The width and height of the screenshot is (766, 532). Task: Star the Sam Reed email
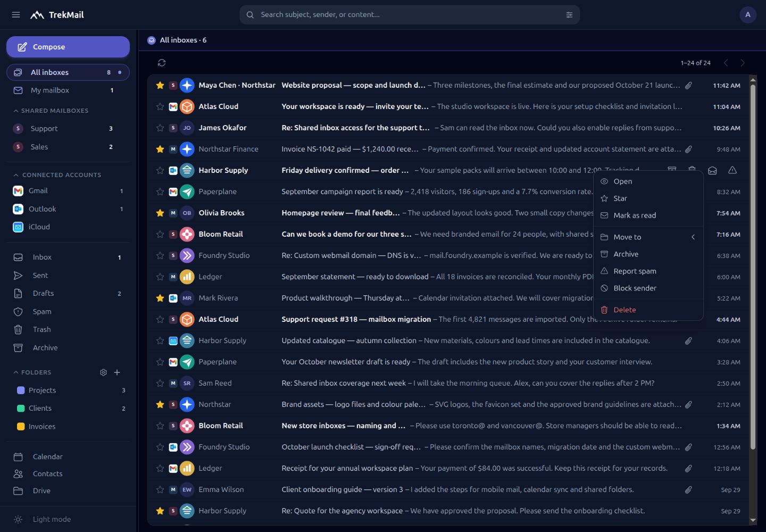coord(160,383)
